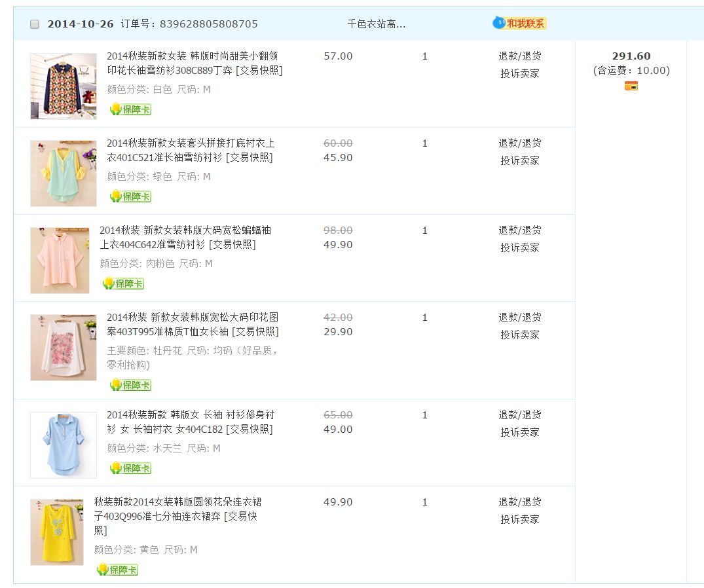Open the yellow dress product thumbnail

57,532
